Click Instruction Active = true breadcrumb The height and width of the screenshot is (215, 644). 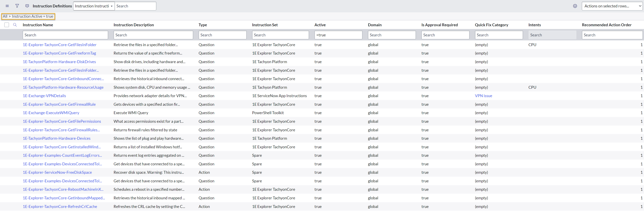32,16
